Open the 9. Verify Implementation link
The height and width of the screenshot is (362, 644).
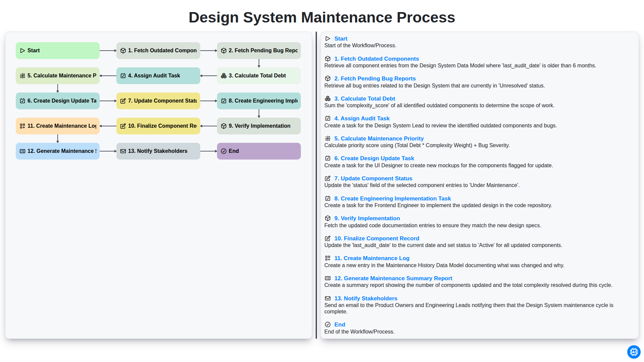[x=367, y=218]
